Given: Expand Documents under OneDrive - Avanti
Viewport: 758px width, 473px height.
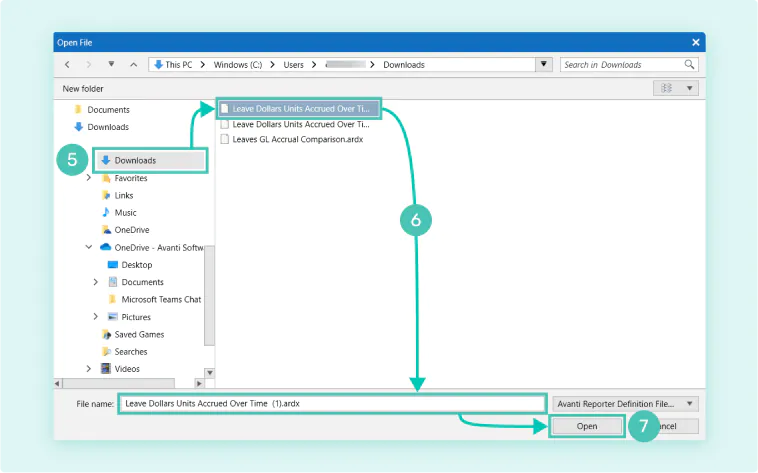Looking at the screenshot, I should (95, 282).
